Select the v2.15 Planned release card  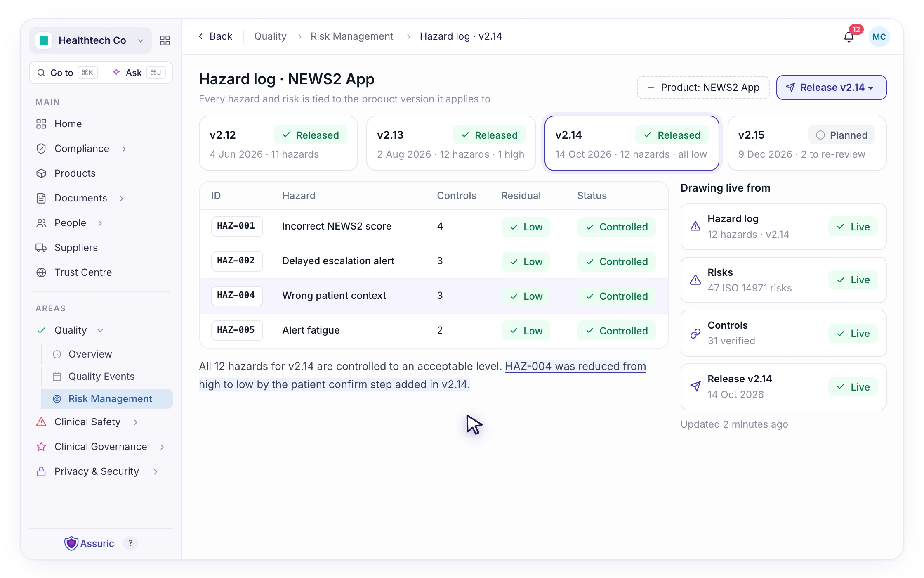point(807,143)
